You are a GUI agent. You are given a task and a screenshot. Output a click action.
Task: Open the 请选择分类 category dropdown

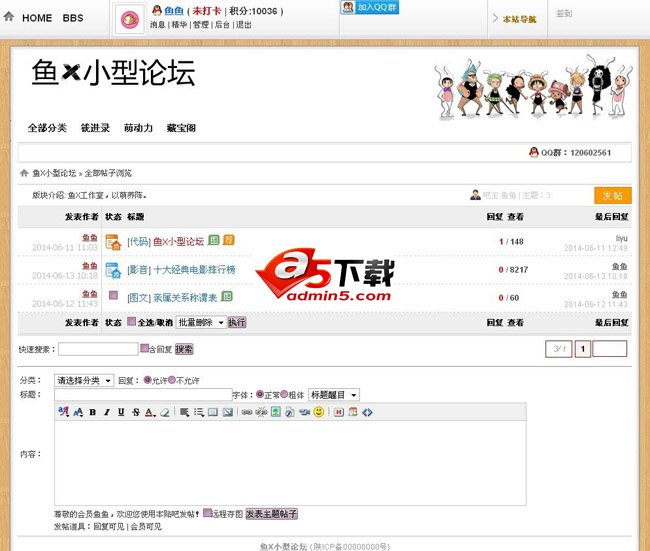point(84,380)
